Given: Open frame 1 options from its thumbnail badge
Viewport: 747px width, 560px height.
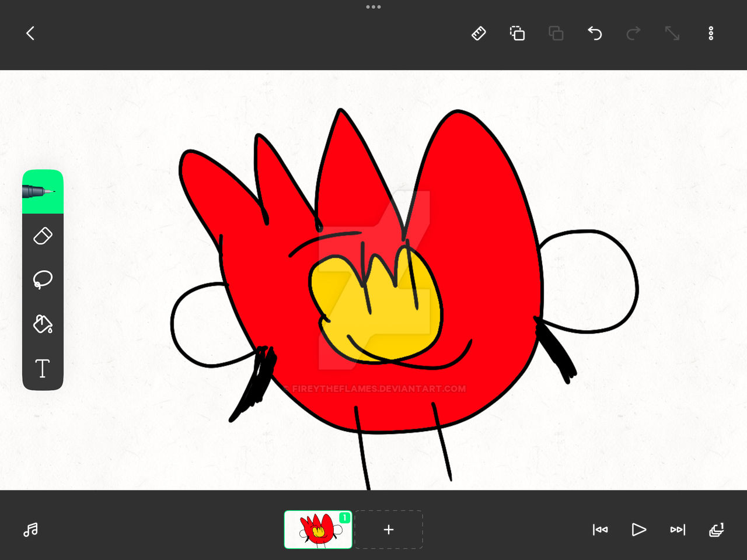Looking at the screenshot, I should click(344, 516).
